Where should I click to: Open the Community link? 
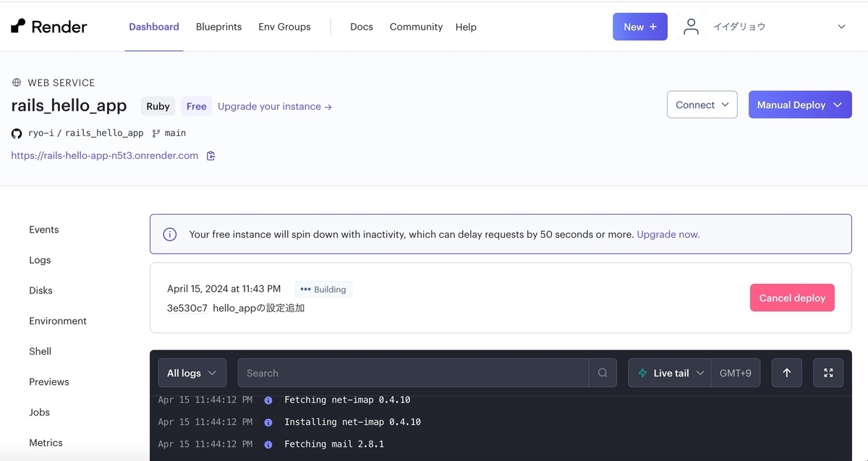[x=416, y=27]
